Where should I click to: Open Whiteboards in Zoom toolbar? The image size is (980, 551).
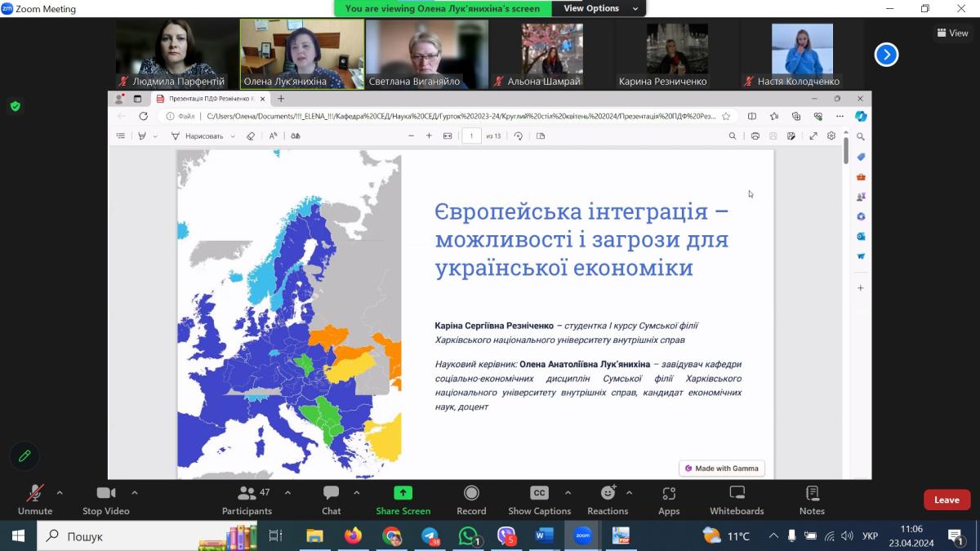[x=737, y=500]
